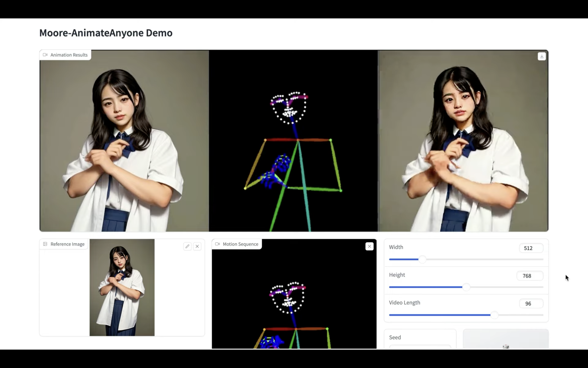Click the Animation Results video player
Screen dimensions: 588x368
tap(294, 141)
